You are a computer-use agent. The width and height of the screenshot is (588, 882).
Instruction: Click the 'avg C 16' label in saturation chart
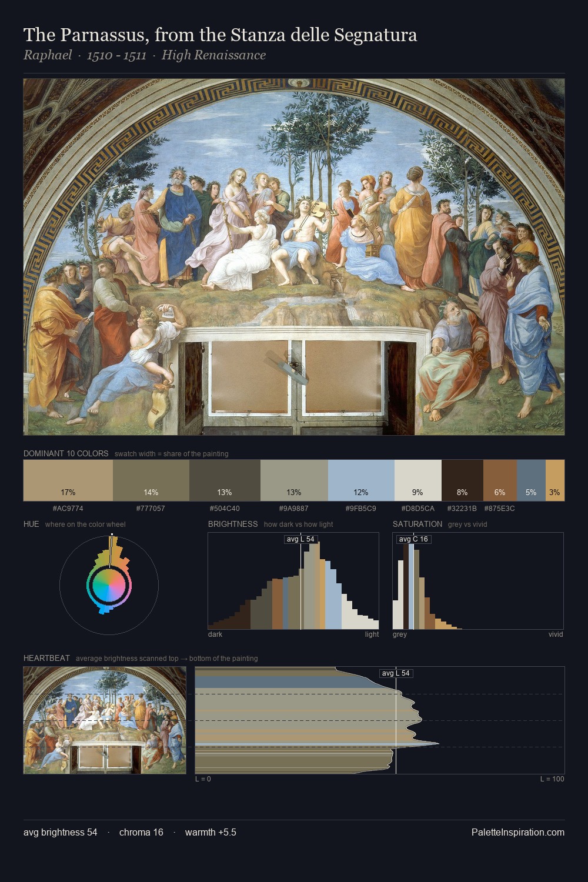pyautogui.click(x=413, y=539)
